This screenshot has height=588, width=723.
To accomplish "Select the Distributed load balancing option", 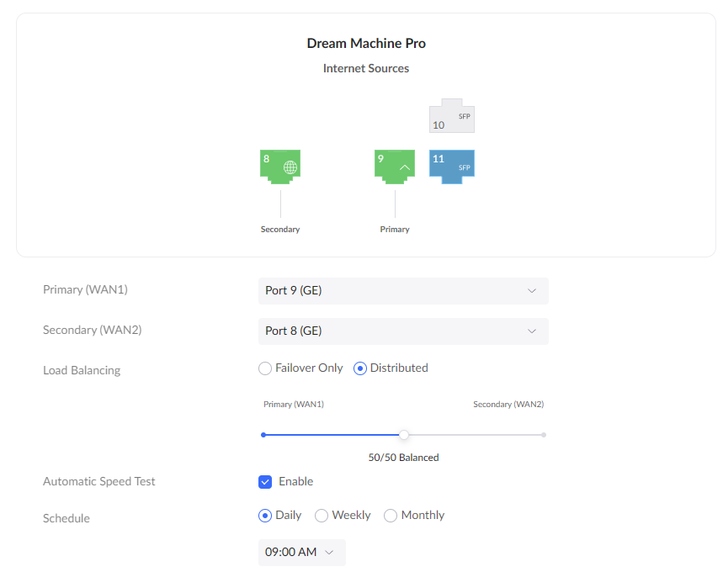I will tap(360, 368).
